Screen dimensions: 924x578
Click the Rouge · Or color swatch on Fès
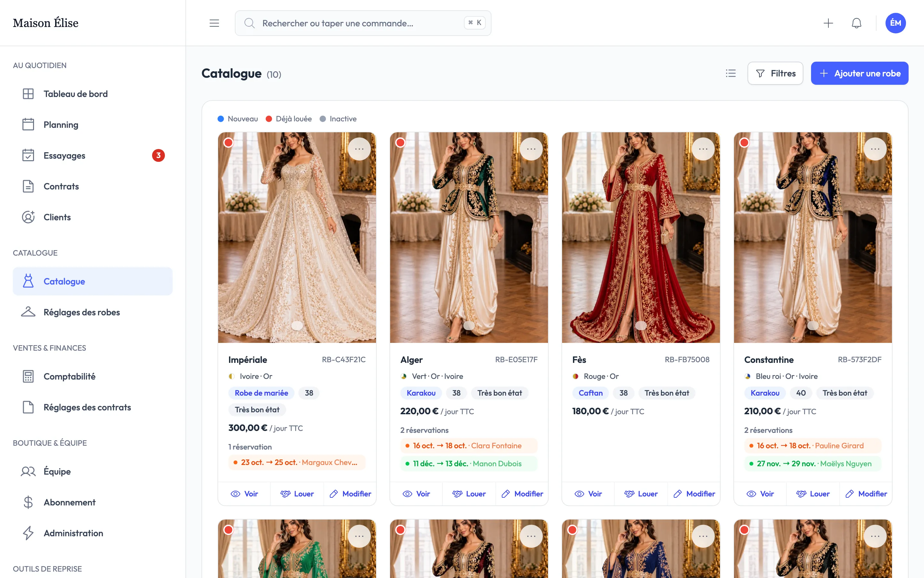[x=575, y=377]
